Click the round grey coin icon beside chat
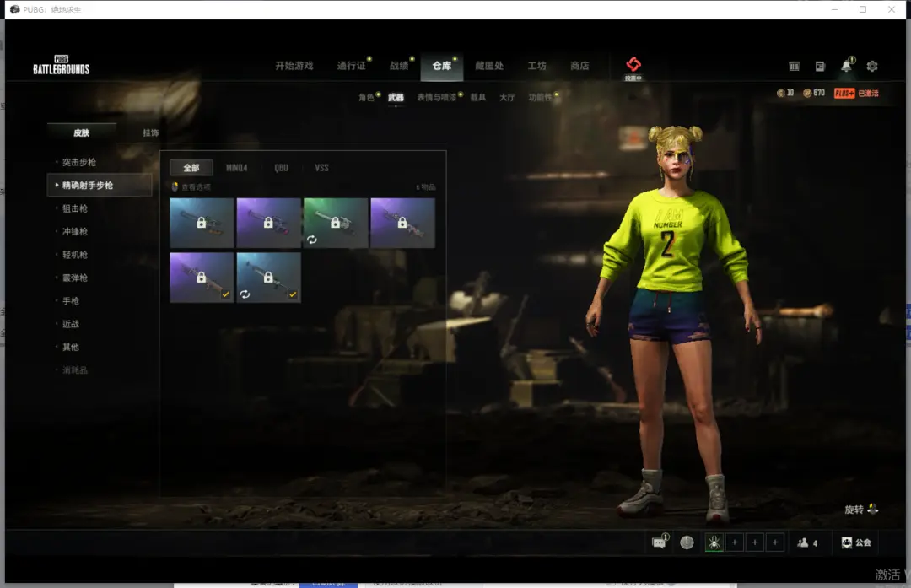Image resolution: width=911 pixels, height=588 pixels. click(x=687, y=542)
